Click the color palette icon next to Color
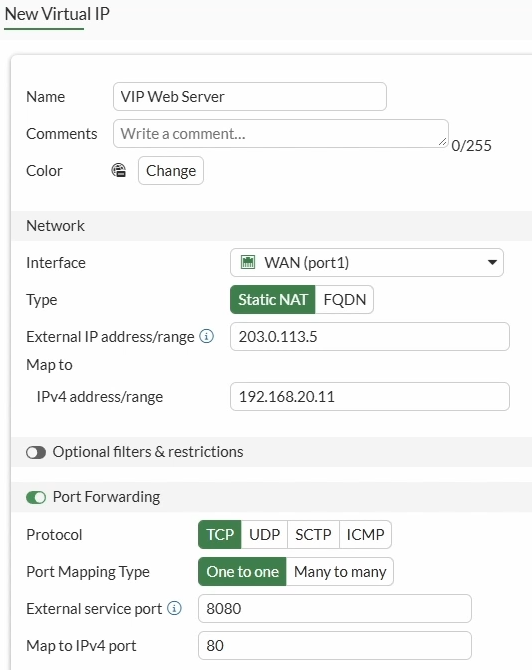This screenshot has width=532, height=670. pos(119,170)
